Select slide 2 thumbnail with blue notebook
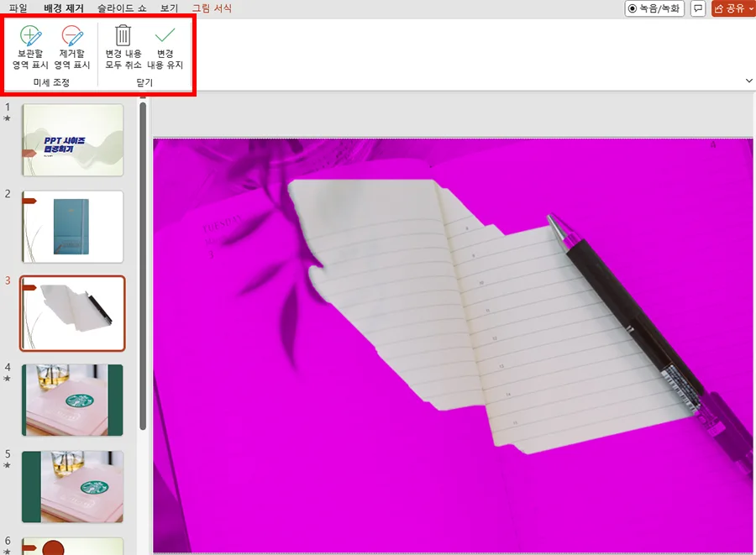 [72, 227]
